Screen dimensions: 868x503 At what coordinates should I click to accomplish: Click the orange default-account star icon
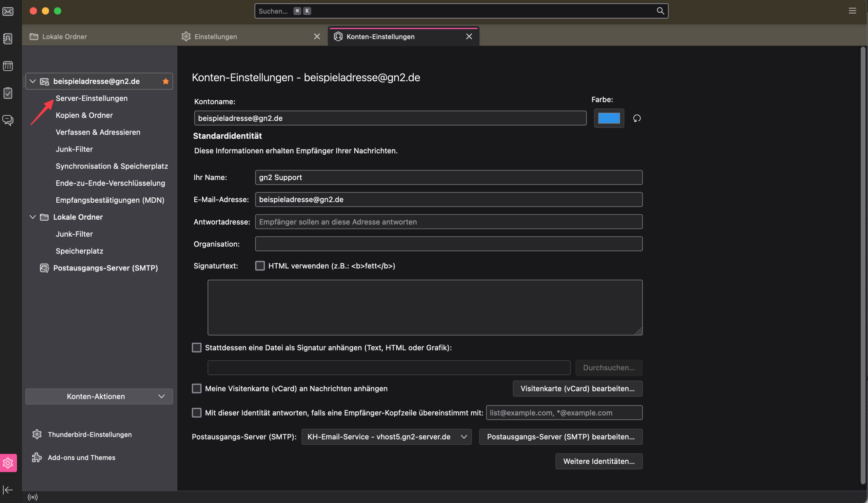(166, 81)
